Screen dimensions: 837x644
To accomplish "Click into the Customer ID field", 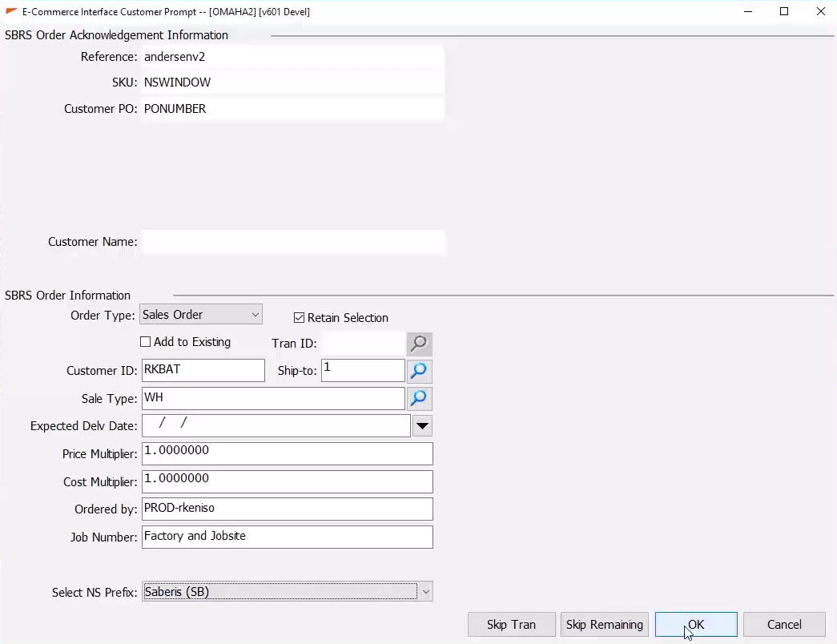I will [x=203, y=370].
